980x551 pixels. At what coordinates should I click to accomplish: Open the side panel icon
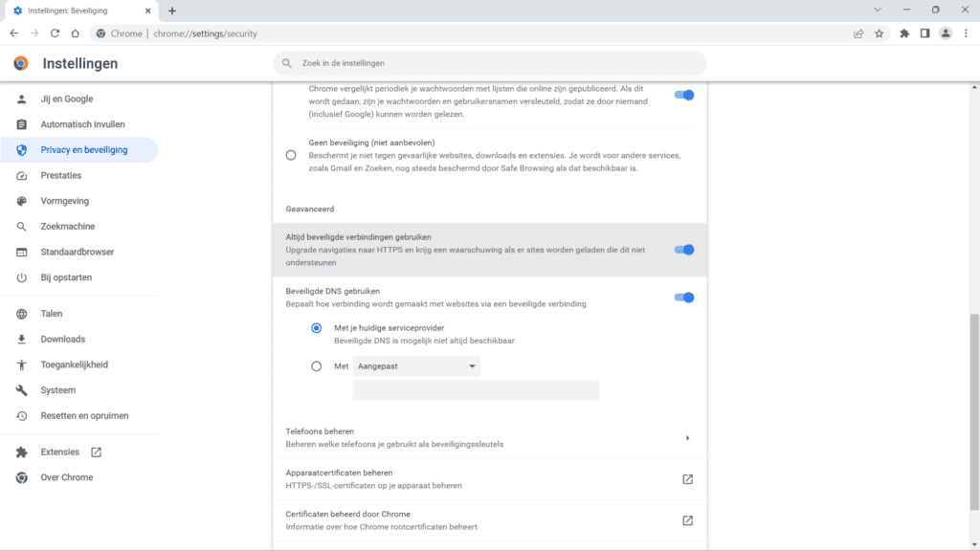[925, 33]
